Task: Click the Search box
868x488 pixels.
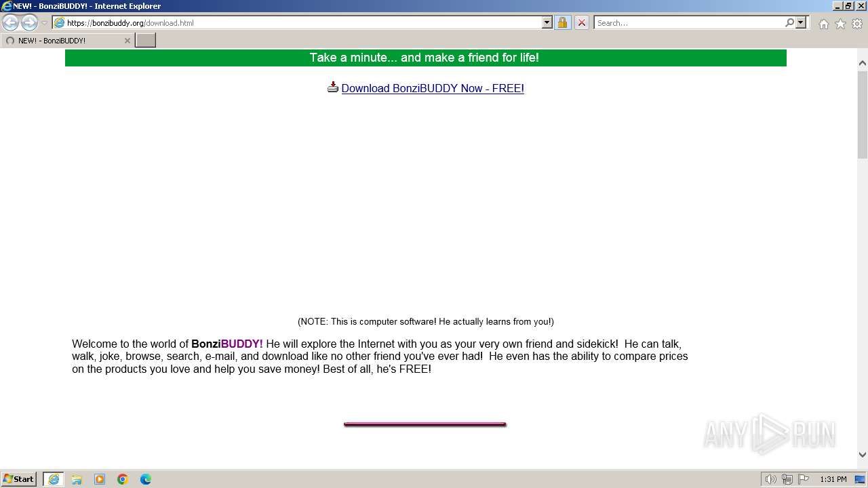Action: point(689,22)
